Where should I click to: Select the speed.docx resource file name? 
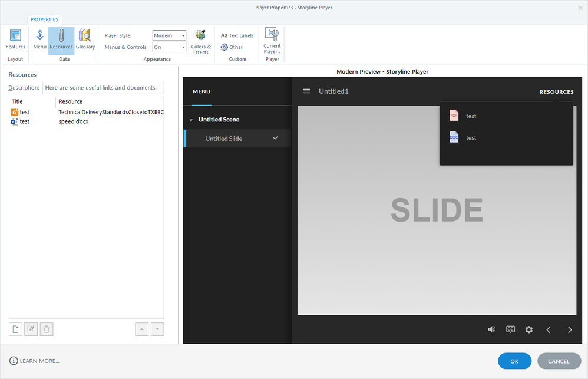point(74,121)
